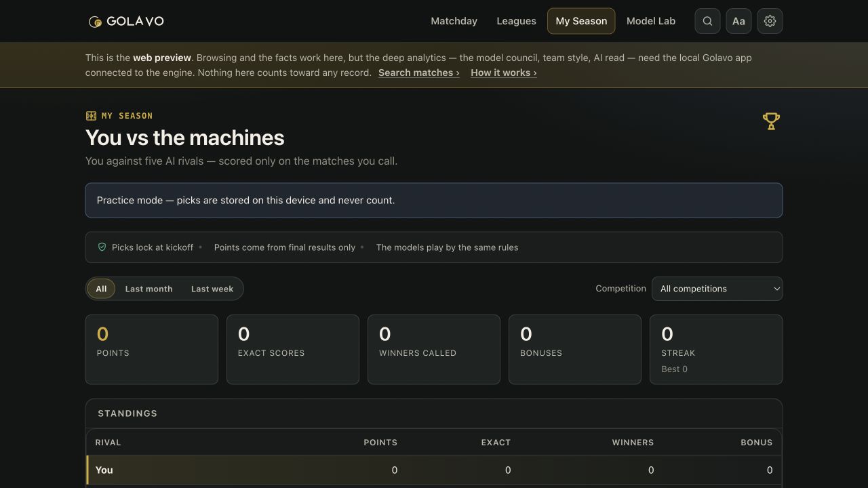Open the Leagues tab
Viewport: 868px width, 488px height.
516,21
